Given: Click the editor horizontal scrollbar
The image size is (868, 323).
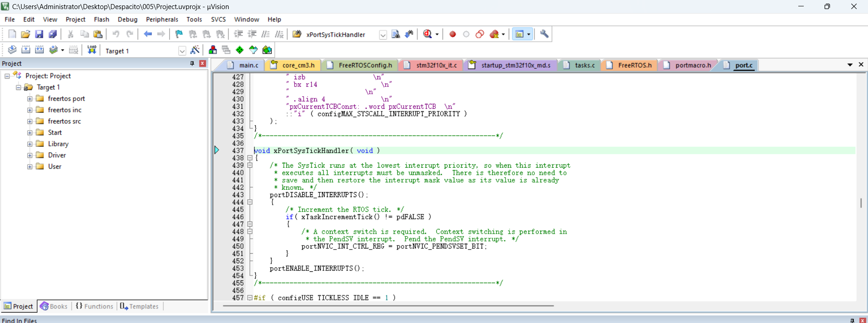Looking at the screenshot, I should pos(388,306).
